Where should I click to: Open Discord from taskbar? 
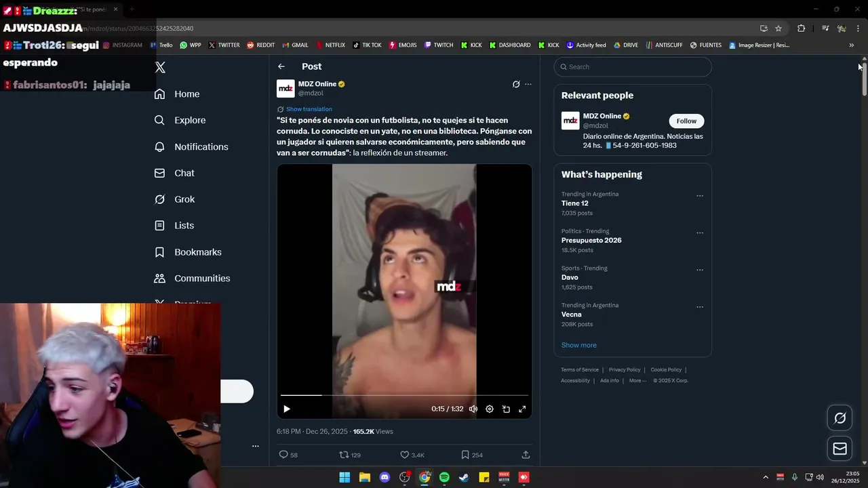384,477
